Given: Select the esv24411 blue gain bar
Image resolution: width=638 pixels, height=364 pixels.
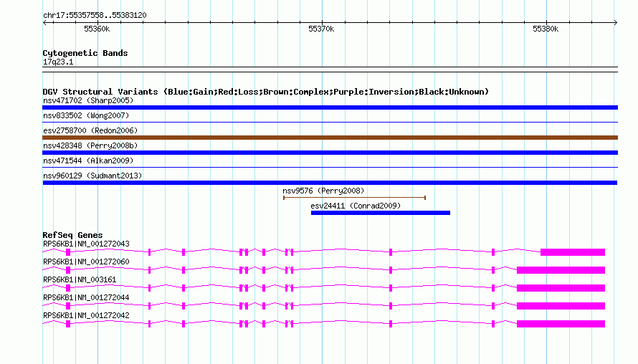Looking at the screenshot, I should tap(381, 213).
